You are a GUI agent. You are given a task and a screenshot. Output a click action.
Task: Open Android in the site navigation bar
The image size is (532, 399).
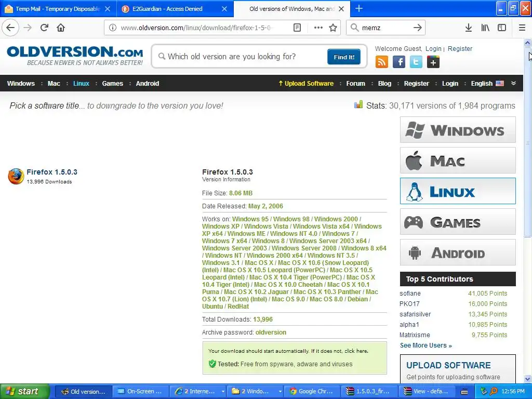(147, 84)
